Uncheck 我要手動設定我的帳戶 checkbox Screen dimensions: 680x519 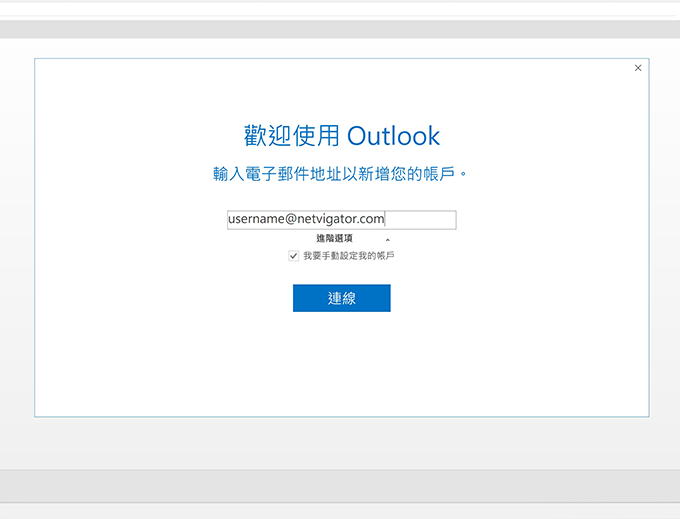click(x=294, y=256)
